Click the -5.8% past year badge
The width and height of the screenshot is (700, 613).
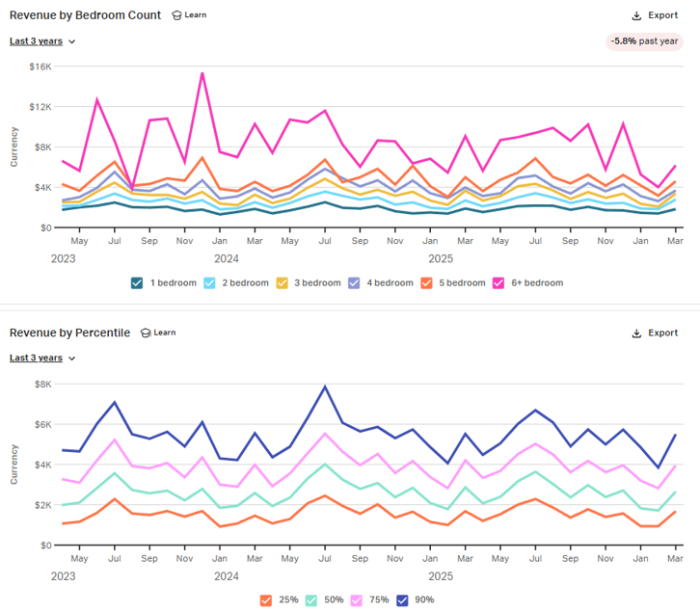[643, 41]
